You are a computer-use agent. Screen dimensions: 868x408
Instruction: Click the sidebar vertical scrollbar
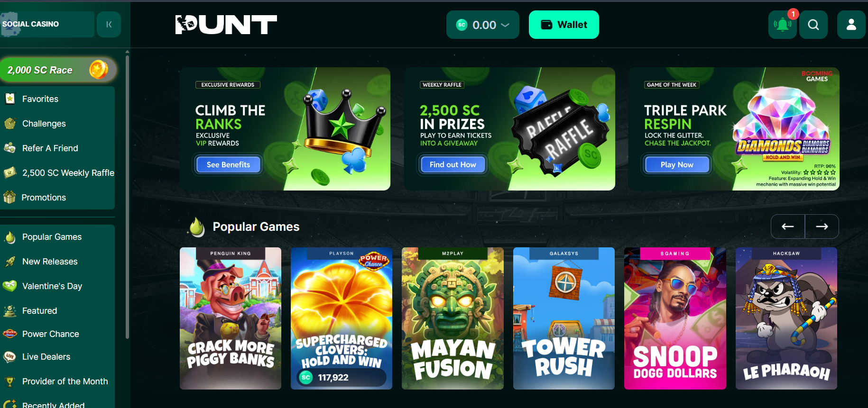click(x=127, y=197)
